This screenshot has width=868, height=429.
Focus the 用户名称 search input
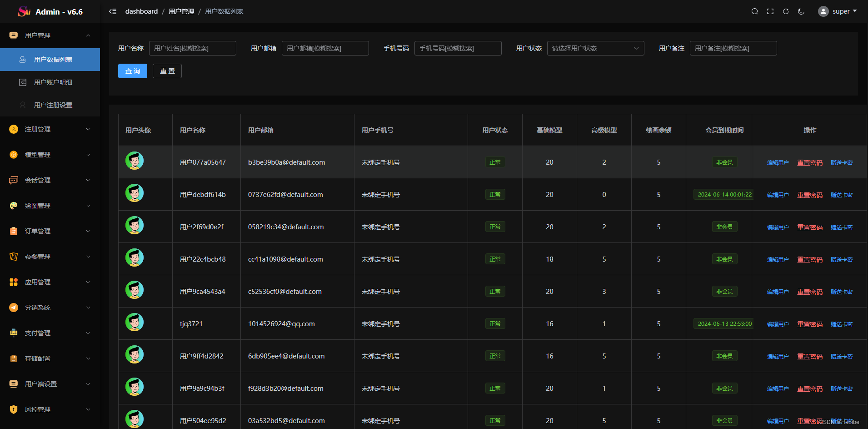click(193, 48)
